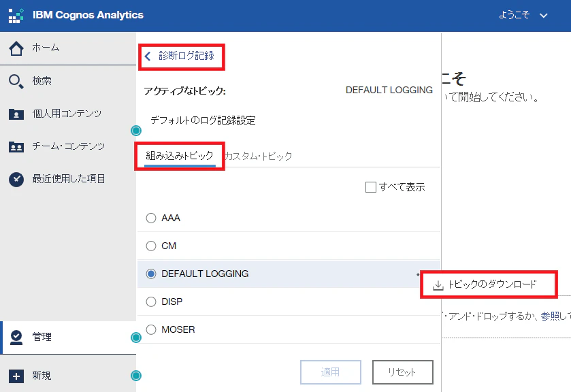Click the active topic value DEFAULT LOGGING

pos(389,90)
